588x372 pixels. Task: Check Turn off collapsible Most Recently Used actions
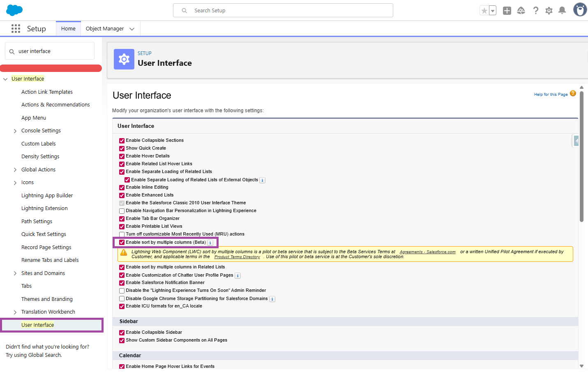[x=122, y=234]
